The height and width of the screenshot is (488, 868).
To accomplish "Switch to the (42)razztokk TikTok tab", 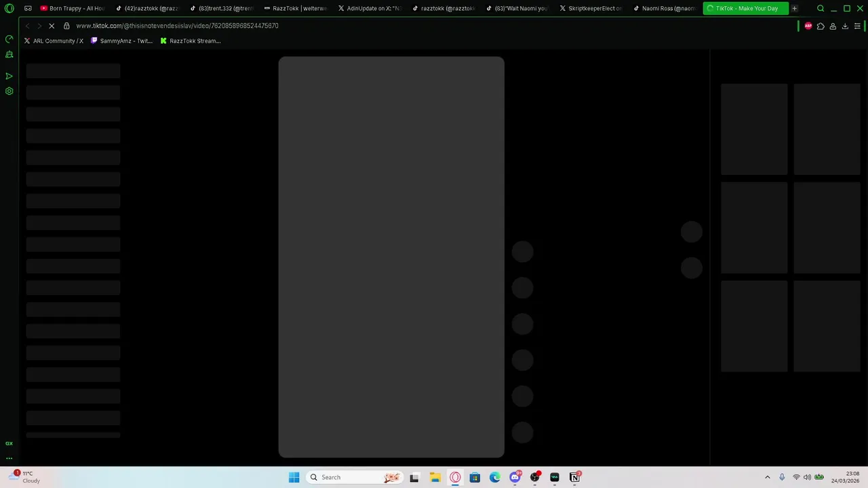I will coord(146,9).
